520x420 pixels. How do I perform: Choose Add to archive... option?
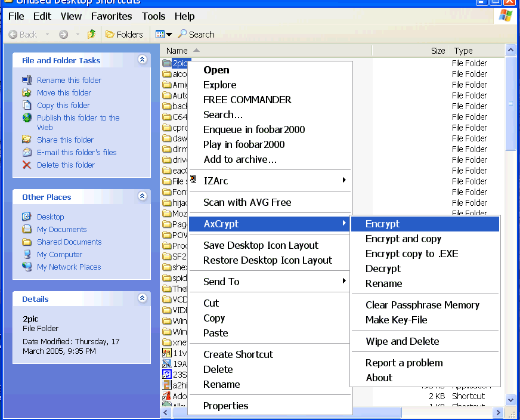(269, 159)
